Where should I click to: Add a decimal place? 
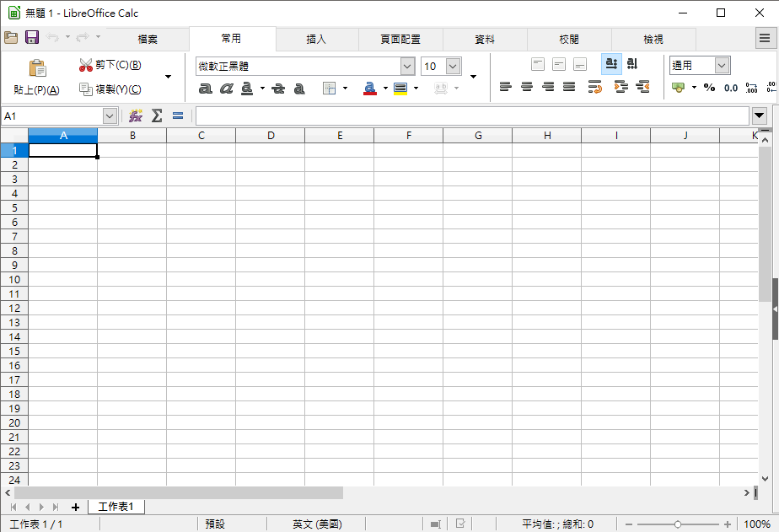tap(752, 88)
